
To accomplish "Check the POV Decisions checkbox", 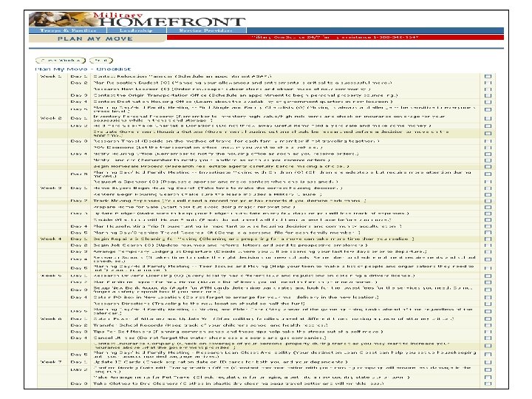I will tap(488, 148).
